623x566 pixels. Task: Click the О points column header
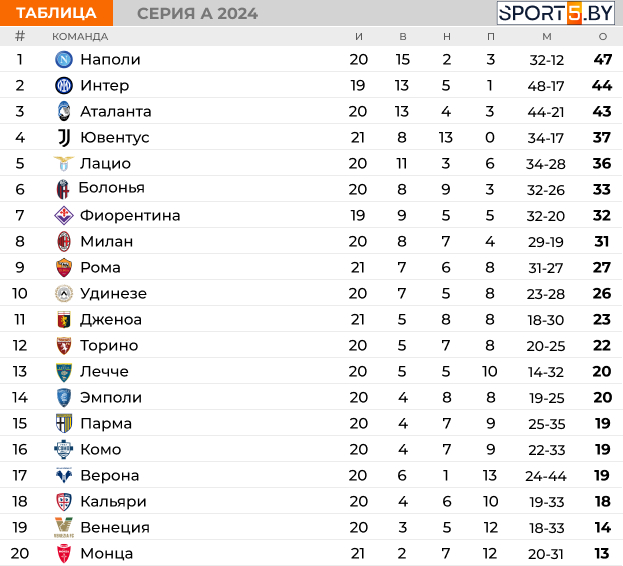click(x=602, y=37)
